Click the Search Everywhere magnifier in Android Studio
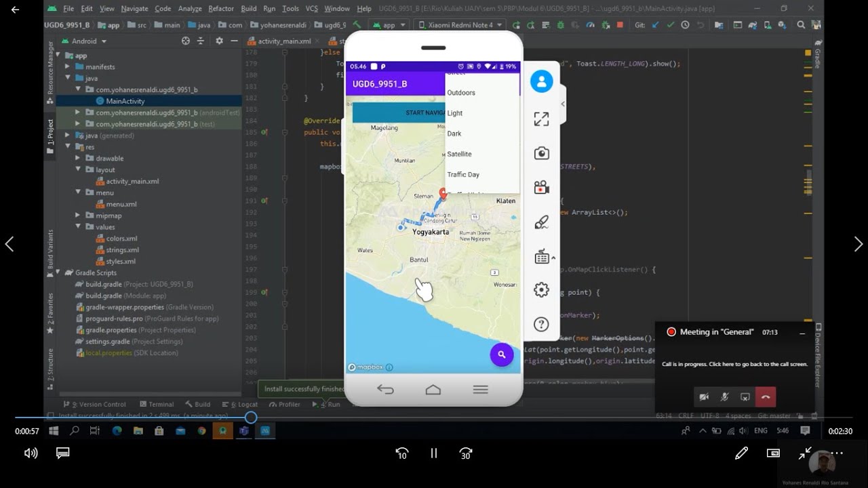The width and height of the screenshot is (868, 488). [x=801, y=25]
